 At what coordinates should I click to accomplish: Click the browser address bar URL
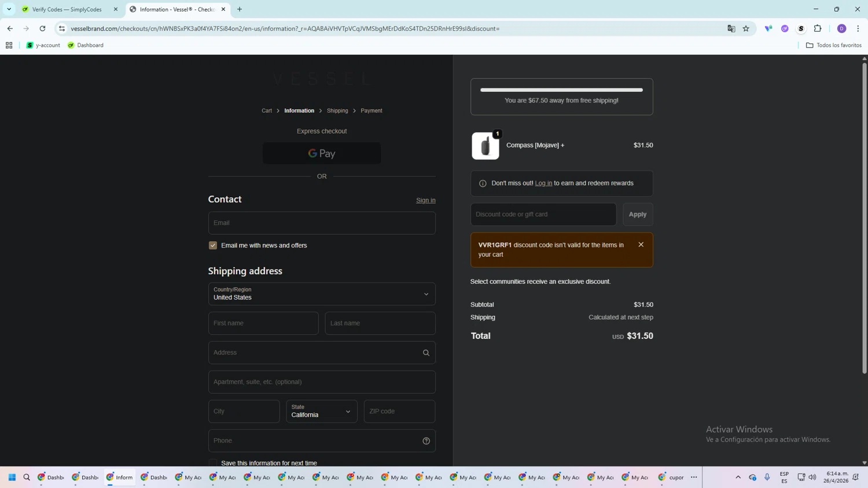pyautogui.click(x=285, y=28)
